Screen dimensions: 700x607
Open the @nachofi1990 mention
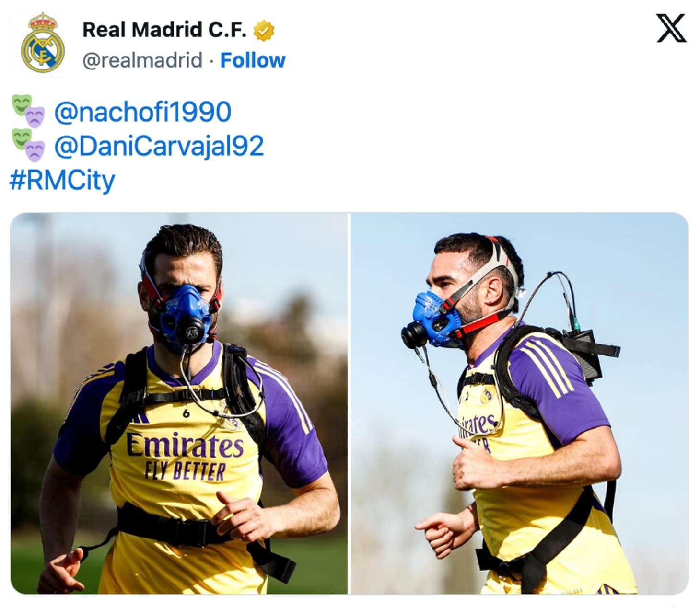click(x=143, y=112)
